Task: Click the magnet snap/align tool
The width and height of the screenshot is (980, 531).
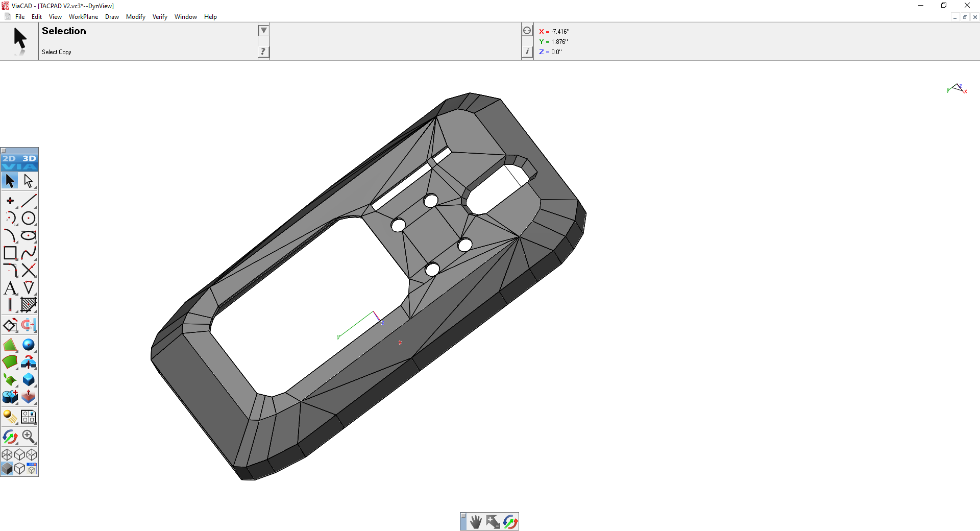Action: tap(29, 325)
